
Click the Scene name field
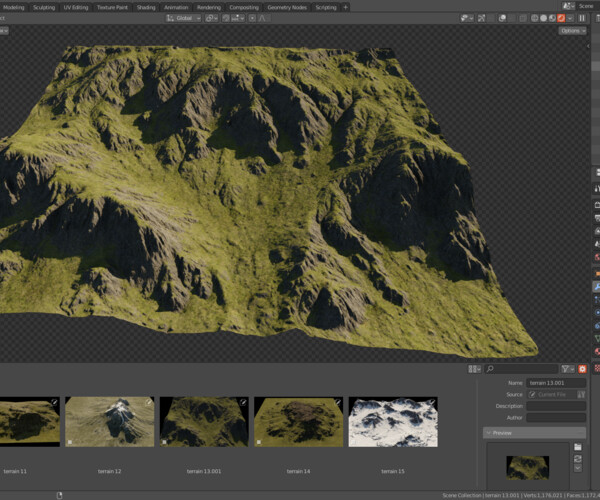coord(588,6)
